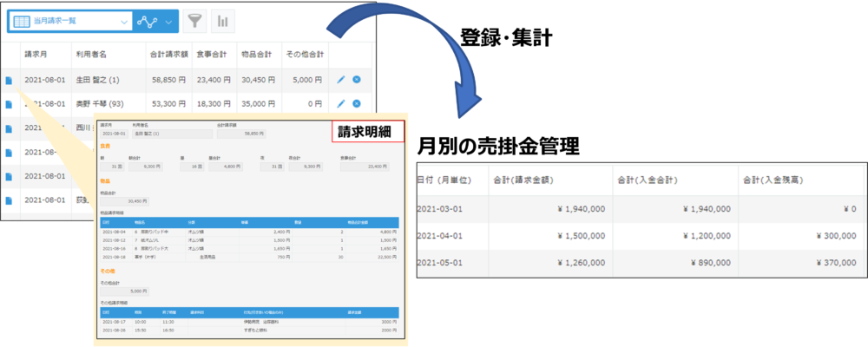Select the 2021-05-01 date row
The image size is (868, 347).
point(641,263)
